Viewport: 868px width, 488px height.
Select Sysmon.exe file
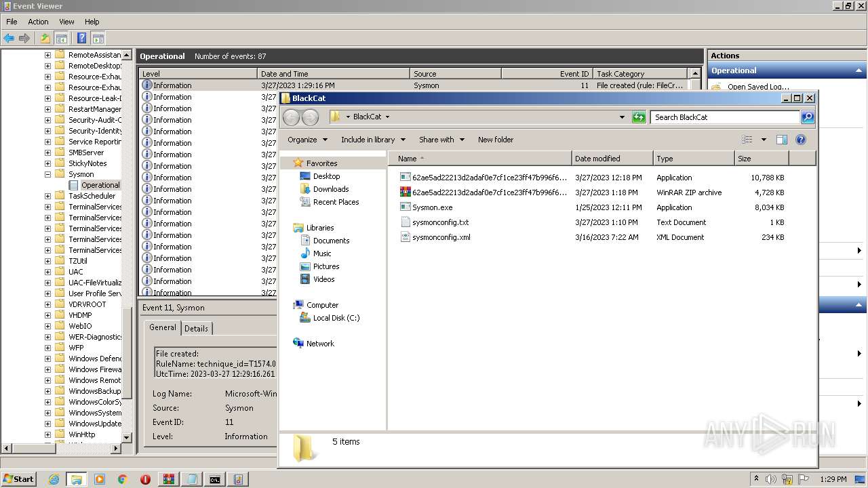tap(432, 207)
